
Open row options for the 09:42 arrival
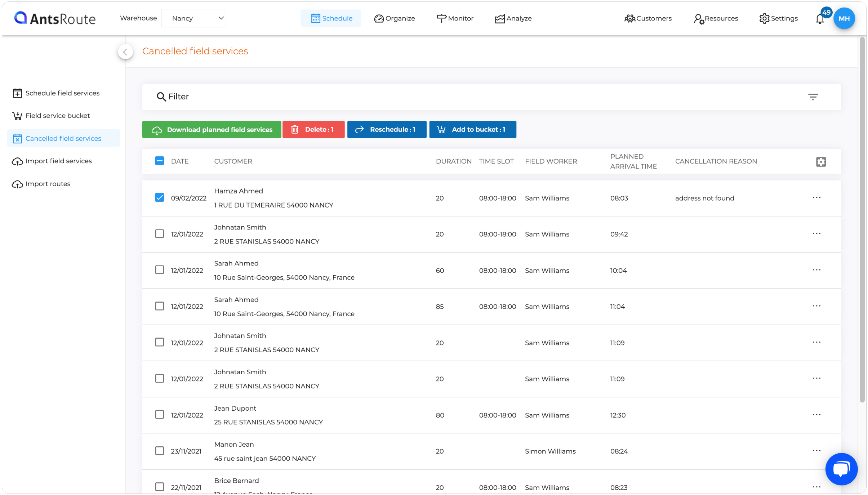click(x=816, y=233)
